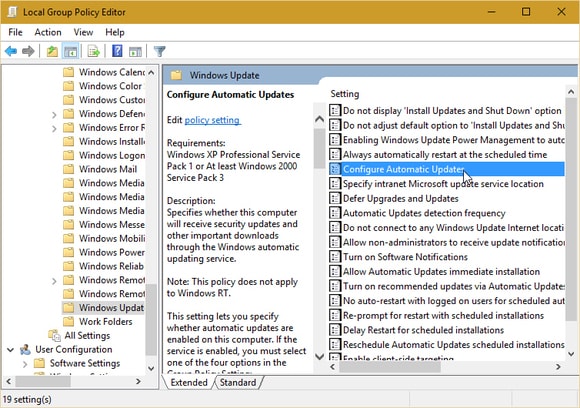This screenshot has height=408, width=580.
Task: Toggle the Show/Hide console tree icon
Action: point(70,51)
